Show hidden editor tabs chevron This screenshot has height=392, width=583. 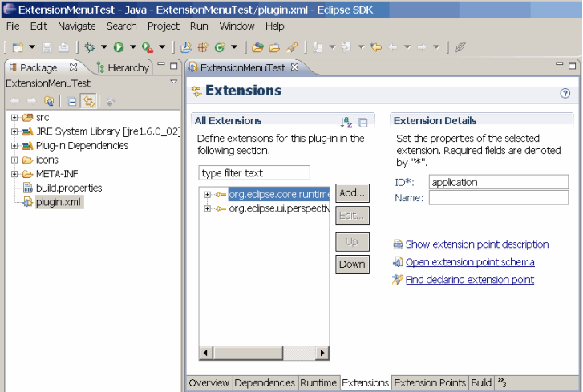pyautogui.click(x=502, y=382)
